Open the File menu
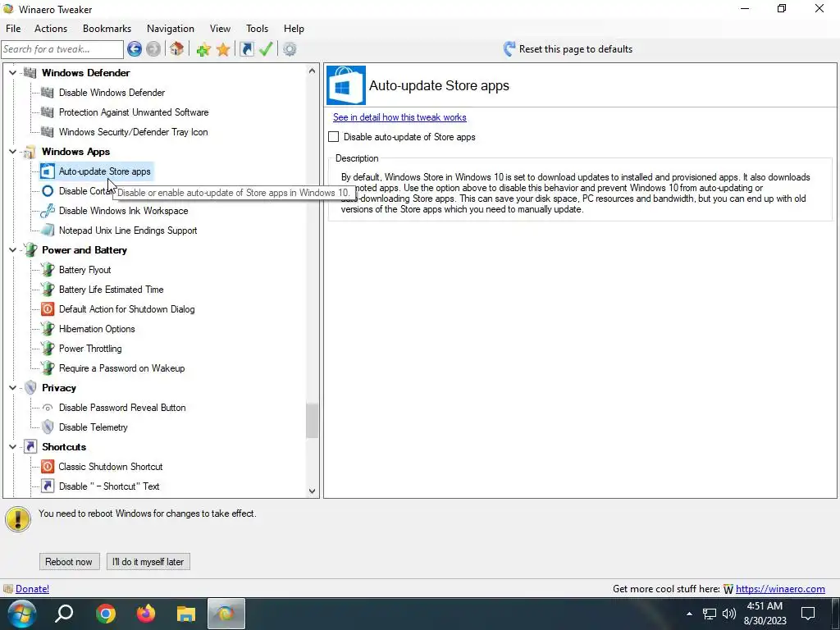Viewport: 840px width, 630px height. [x=13, y=29]
